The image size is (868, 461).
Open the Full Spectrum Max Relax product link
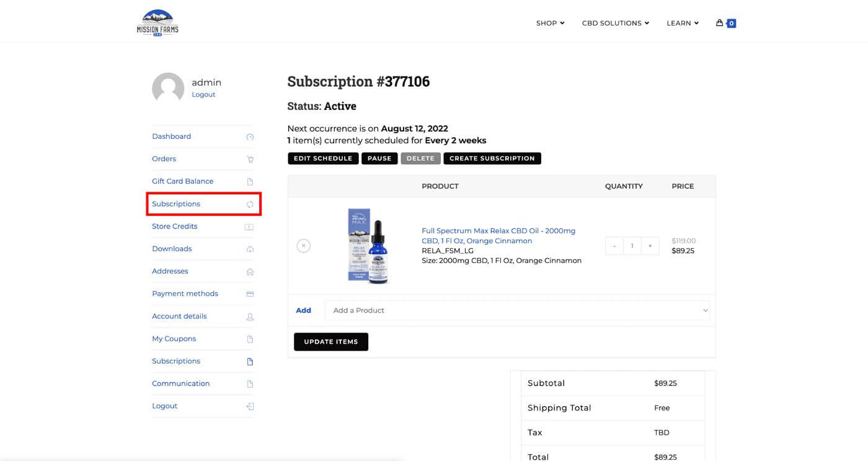498,235
